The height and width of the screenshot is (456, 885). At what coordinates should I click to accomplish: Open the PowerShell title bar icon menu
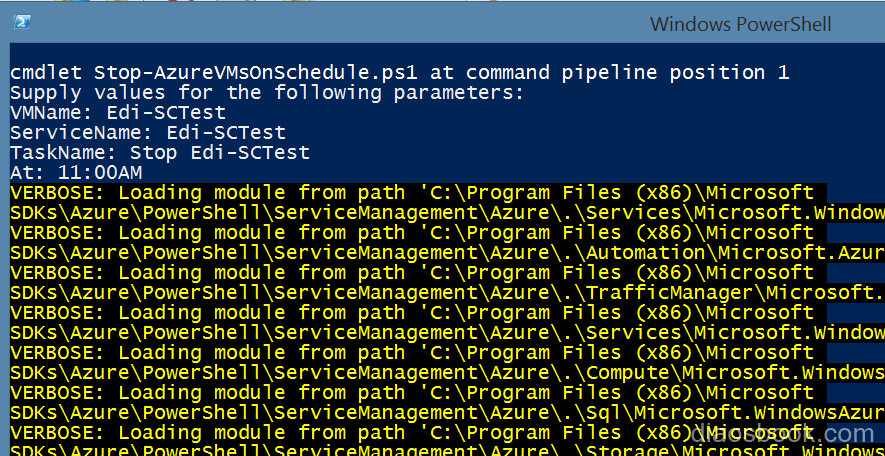click(22, 22)
